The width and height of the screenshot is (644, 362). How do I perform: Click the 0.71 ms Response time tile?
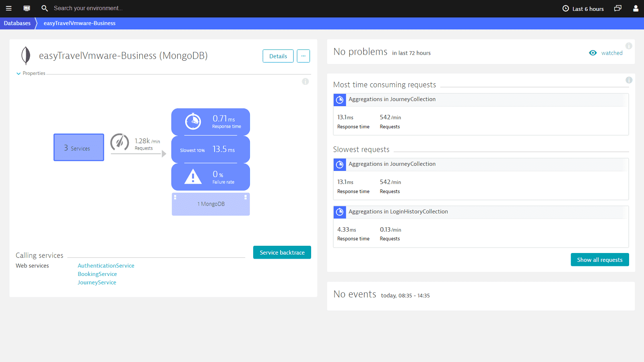point(211,122)
